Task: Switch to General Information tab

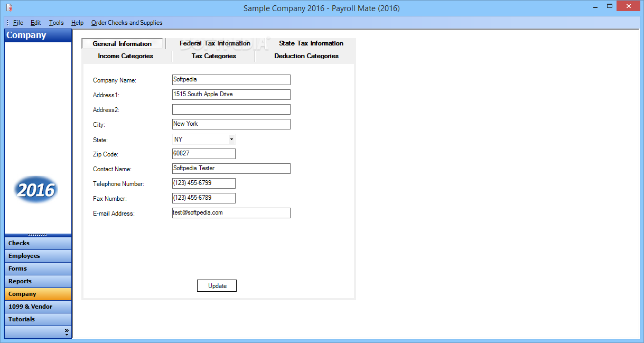Action: [x=122, y=44]
